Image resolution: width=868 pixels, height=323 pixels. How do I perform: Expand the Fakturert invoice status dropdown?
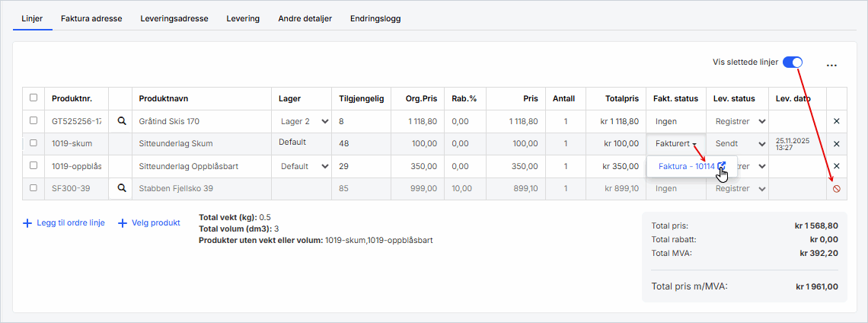pos(675,143)
